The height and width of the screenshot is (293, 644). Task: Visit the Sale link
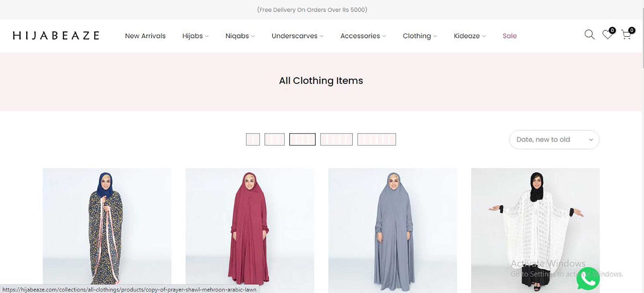[510, 36]
